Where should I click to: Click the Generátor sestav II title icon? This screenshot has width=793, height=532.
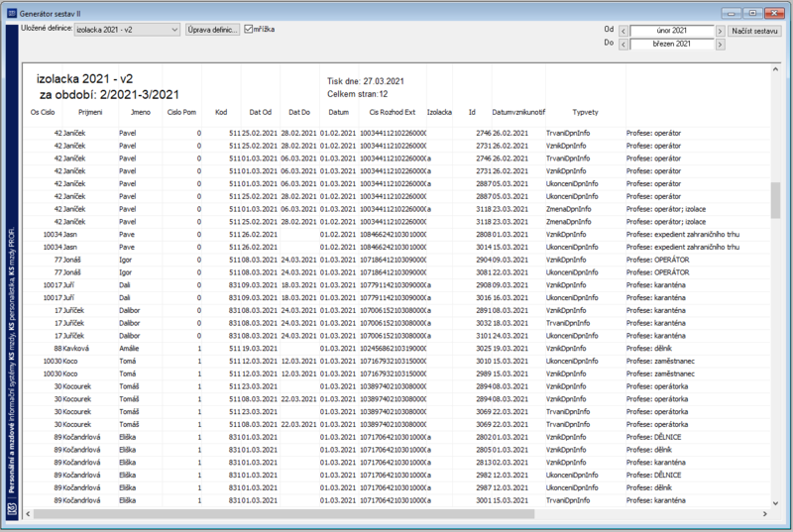click(x=12, y=13)
